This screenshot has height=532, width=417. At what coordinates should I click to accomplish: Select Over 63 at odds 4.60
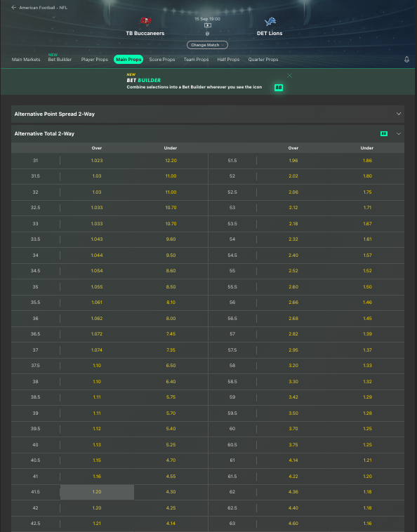pyautogui.click(x=293, y=524)
